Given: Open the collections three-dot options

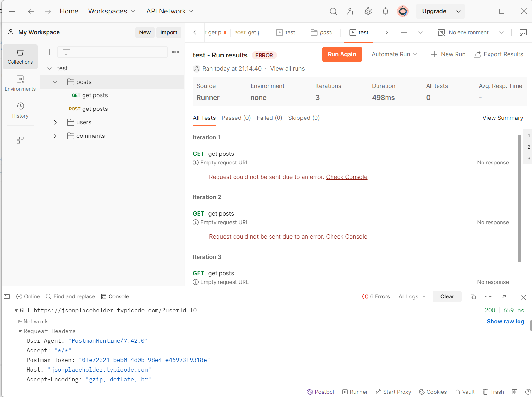Looking at the screenshot, I should coord(175,52).
